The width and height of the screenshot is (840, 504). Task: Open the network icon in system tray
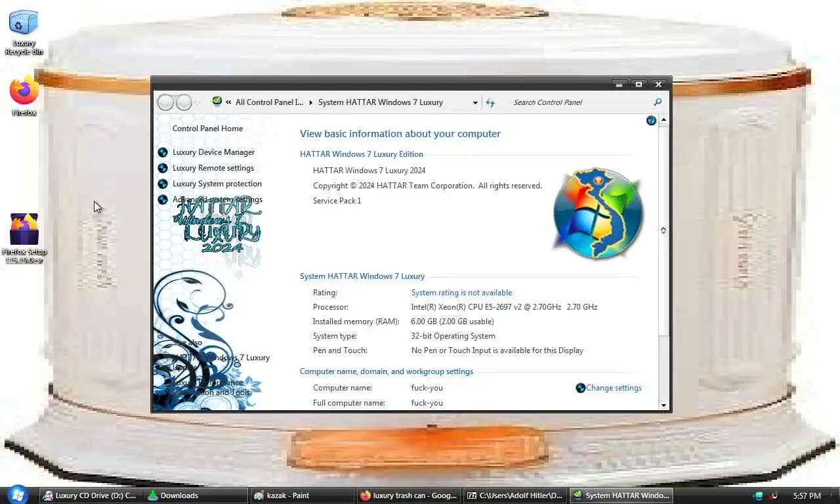pos(759,496)
